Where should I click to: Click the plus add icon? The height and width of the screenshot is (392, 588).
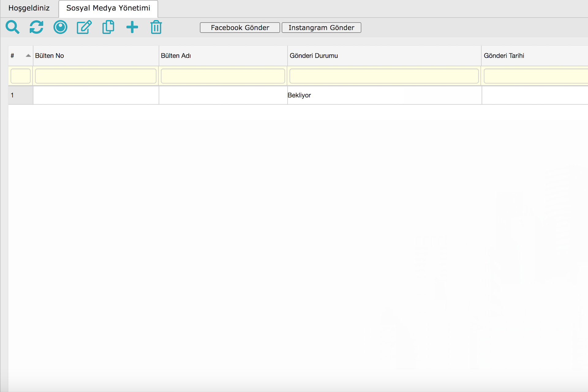132,27
